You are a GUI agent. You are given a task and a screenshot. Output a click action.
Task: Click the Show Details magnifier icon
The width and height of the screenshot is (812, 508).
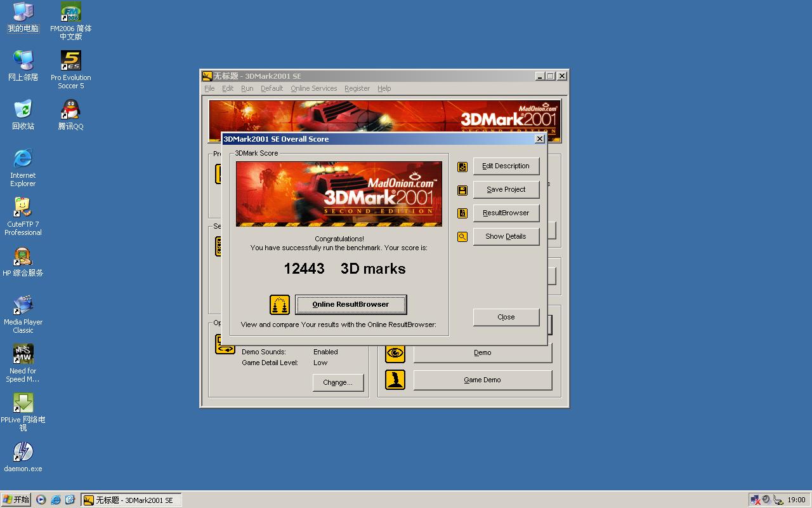pyautogui.click(x=462, y=237)
